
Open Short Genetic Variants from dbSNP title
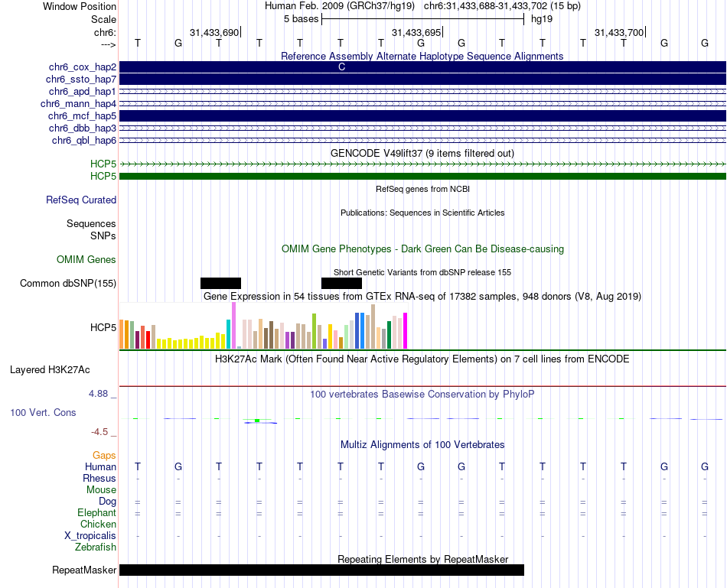click(x=422, y=272)
